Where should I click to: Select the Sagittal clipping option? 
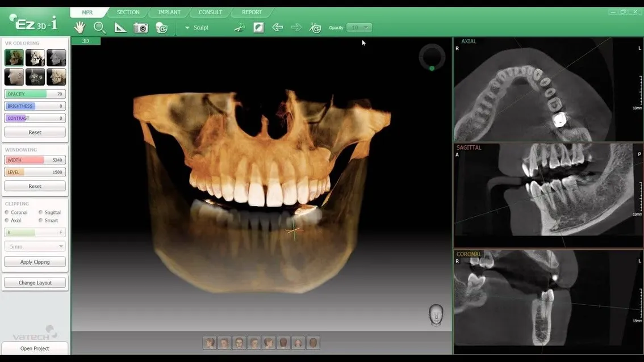pos(40,212)
